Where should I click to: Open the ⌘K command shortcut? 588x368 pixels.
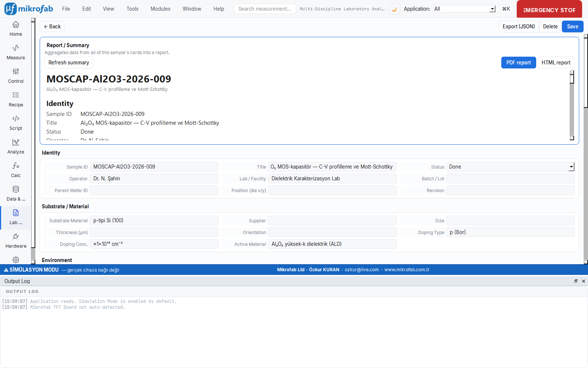(x=506, y=9)
